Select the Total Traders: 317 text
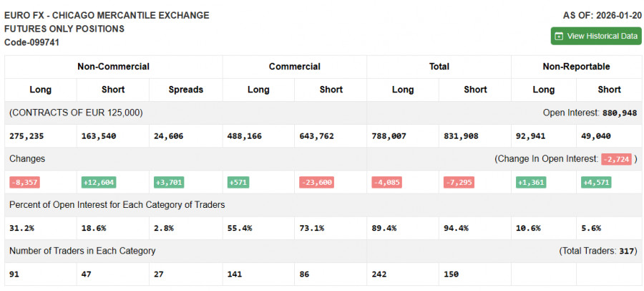644x291 pixels. (x=598, y=251)
